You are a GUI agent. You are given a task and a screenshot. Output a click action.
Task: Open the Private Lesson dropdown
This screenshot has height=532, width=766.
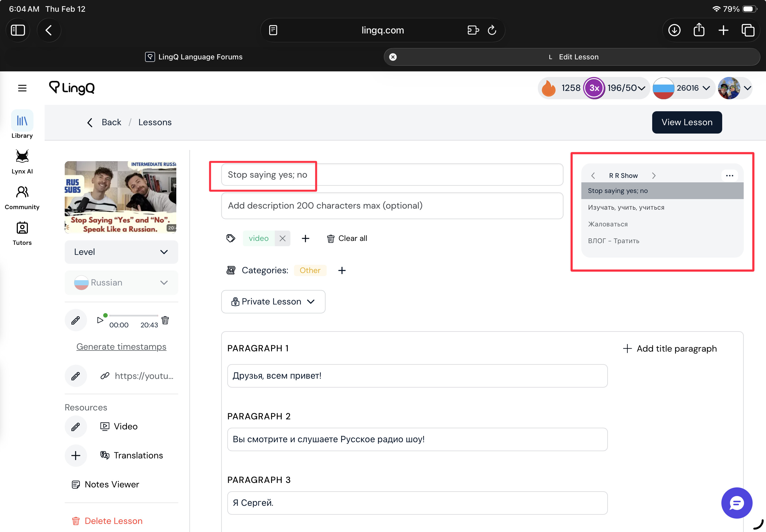[x=273, y=302]
